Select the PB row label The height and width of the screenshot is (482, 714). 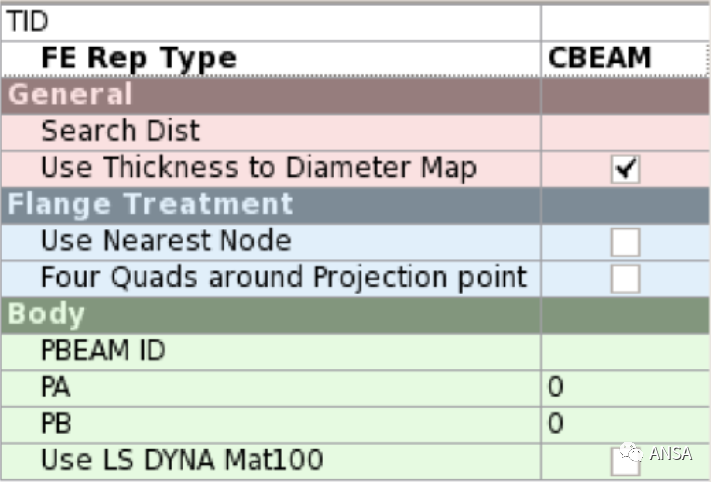[56, 423]
